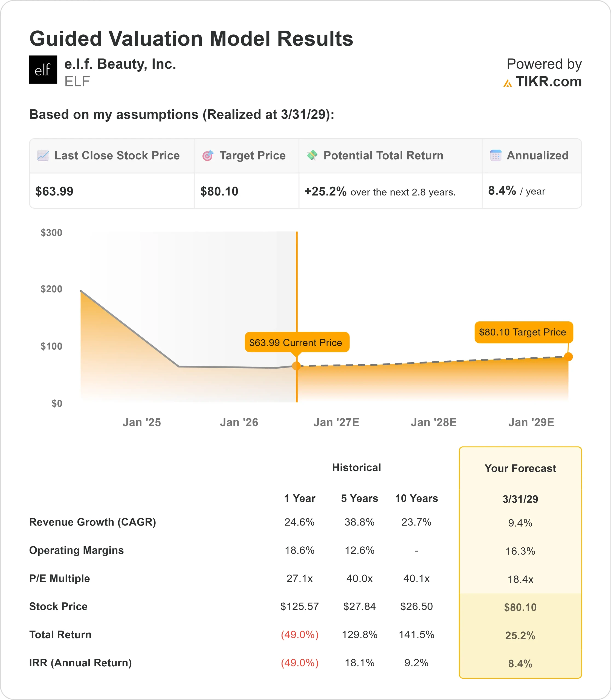Screen dimensions: 611x700
Task: Click the $27.84 5 Years stock price
Action: pos(360,606)
